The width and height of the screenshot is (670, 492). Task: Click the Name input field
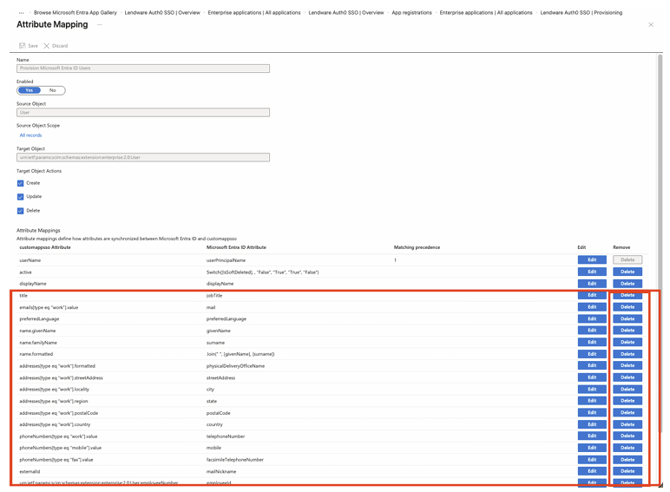click(x=143, y=68)
